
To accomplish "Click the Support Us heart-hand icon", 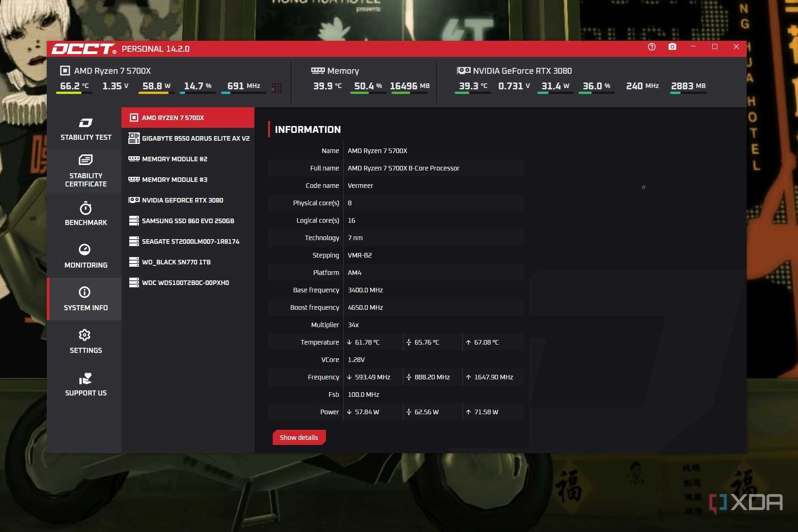I will pos(85,378).
